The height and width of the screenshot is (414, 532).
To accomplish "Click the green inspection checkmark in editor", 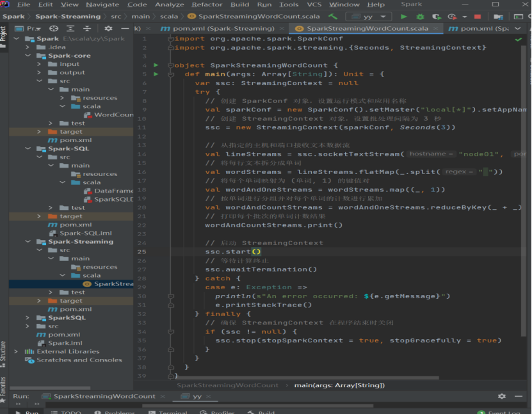I will point(519,39).
